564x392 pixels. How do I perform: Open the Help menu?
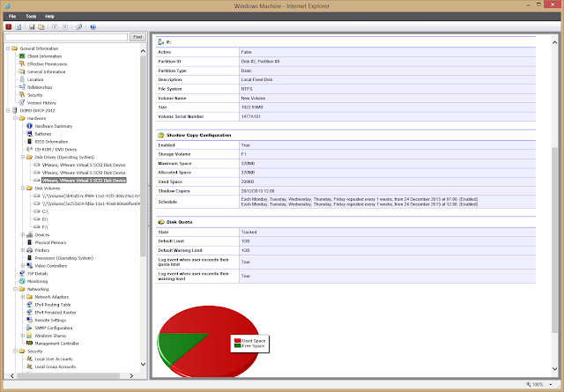click(49, 16)
